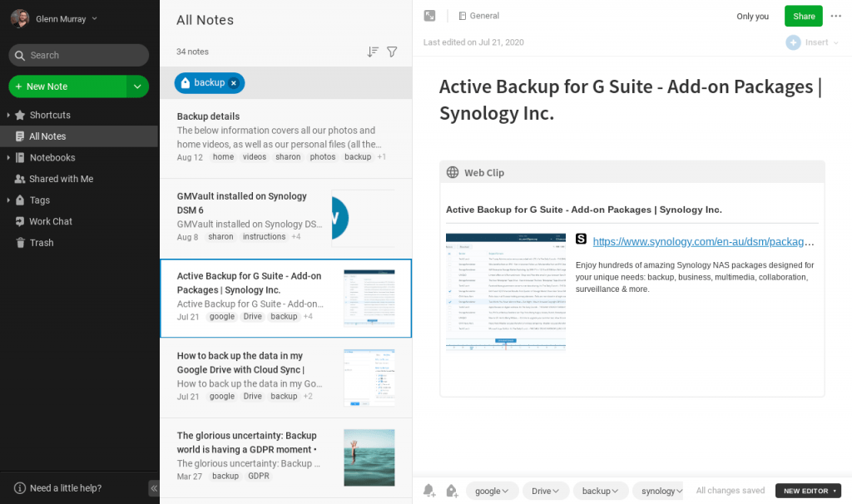Click the Active Backup for G Suite list thumbnail
Screen dimensions: 852x504
(369, 299)
